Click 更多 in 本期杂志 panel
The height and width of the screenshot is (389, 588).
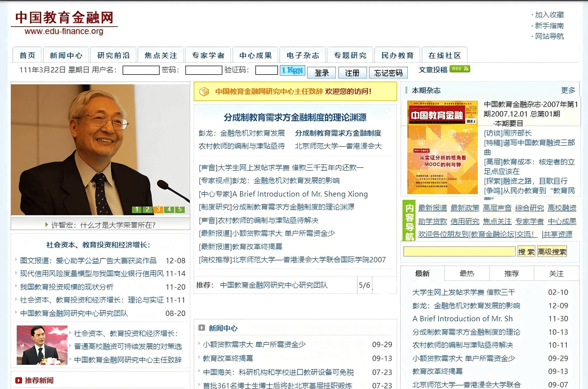click(568, 90)
